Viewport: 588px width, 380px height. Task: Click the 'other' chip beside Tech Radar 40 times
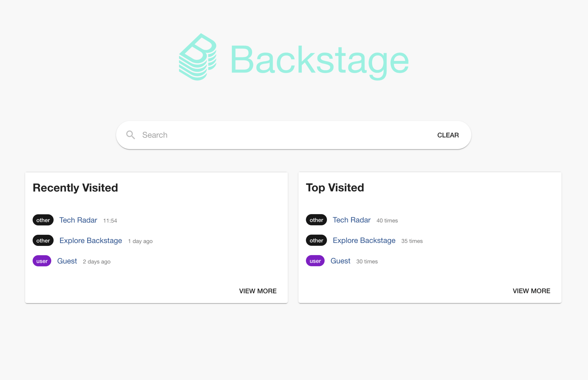click(316, 220)
